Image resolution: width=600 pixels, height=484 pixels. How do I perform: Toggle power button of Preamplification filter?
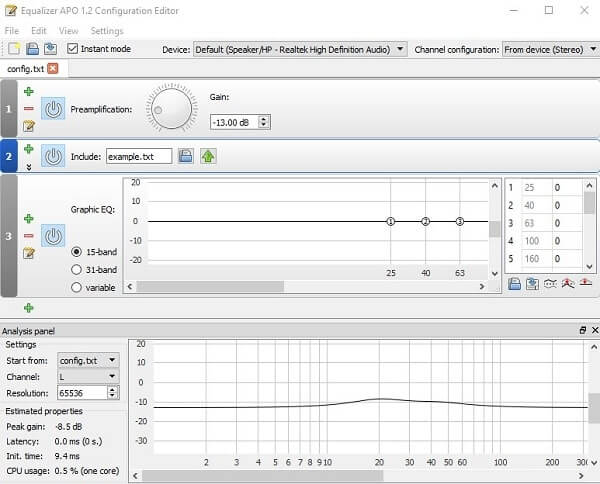(x=53, y=109)
